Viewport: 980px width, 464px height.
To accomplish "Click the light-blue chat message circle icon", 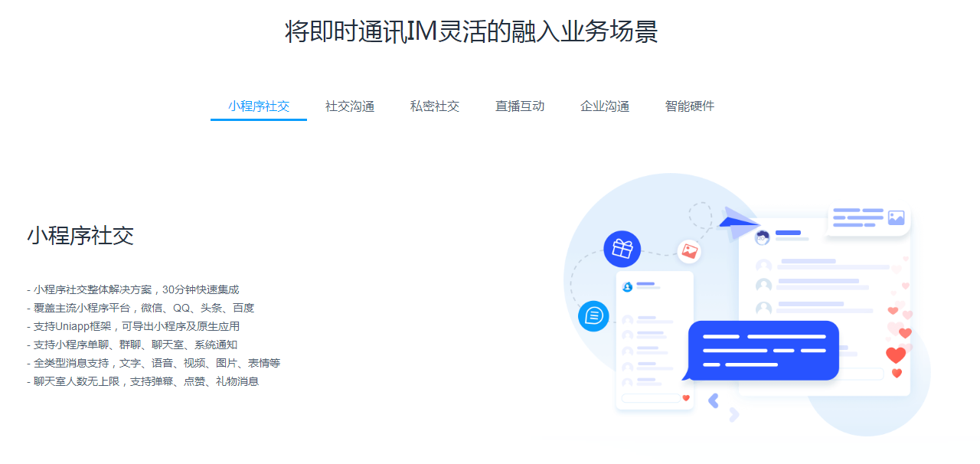I will tap(594, 315).
